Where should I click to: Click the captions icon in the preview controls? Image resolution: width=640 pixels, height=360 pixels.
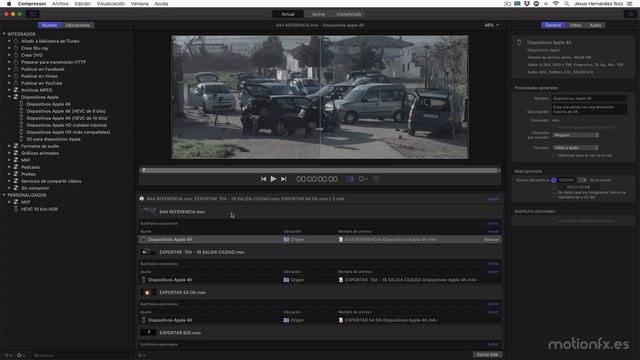[x=376, y=179]
